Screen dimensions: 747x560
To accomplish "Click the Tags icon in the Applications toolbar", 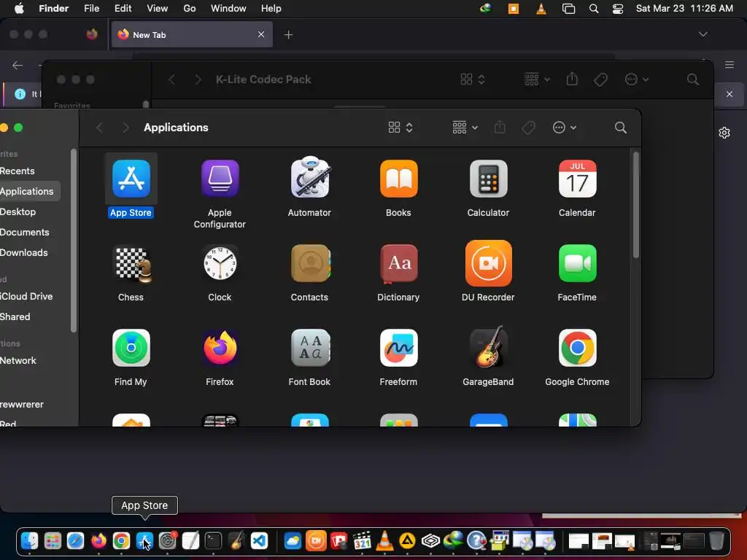I will [x=528, y=127].
